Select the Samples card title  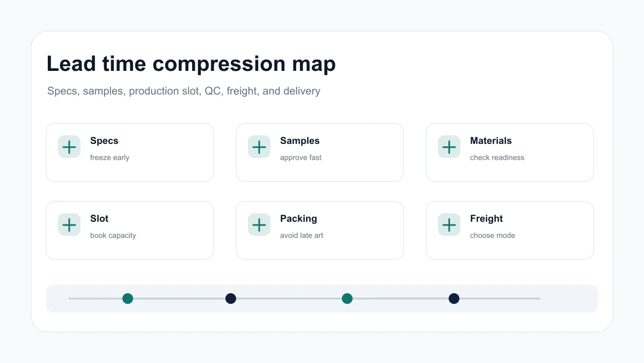[299, 141]
